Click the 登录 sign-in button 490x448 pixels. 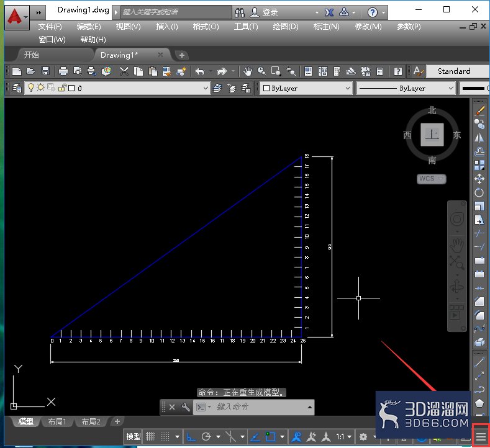click(265, 12)
